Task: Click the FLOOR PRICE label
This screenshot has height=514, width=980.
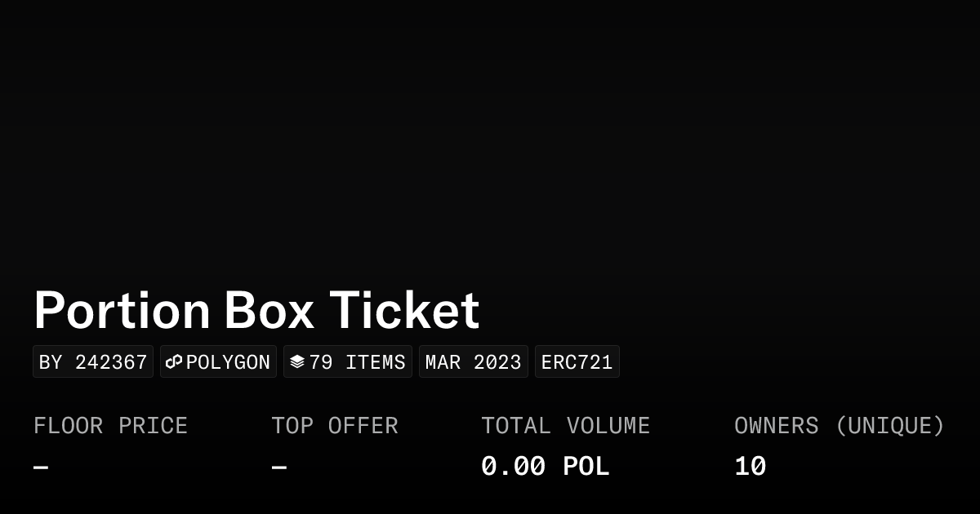Action: [x=110, y=426]
